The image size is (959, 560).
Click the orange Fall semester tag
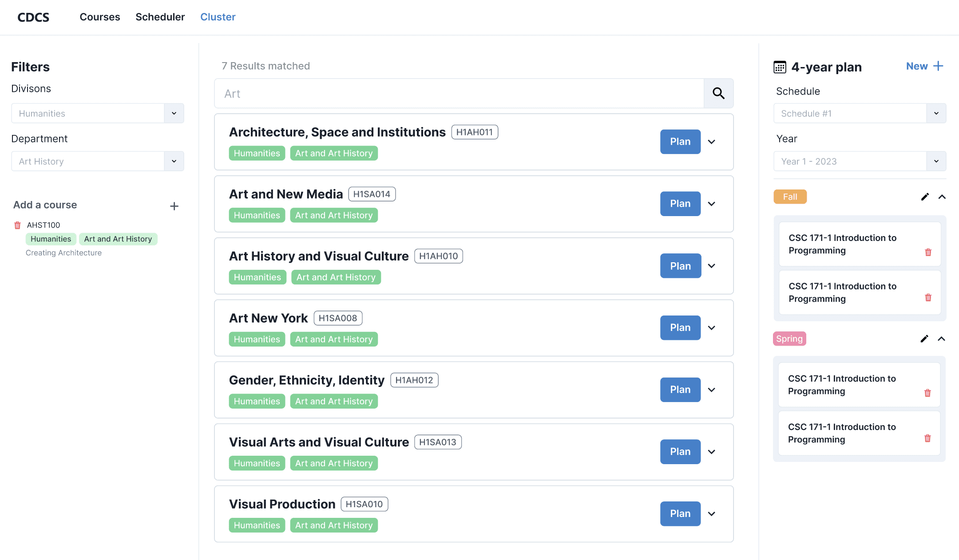click(x=790, y=197)
